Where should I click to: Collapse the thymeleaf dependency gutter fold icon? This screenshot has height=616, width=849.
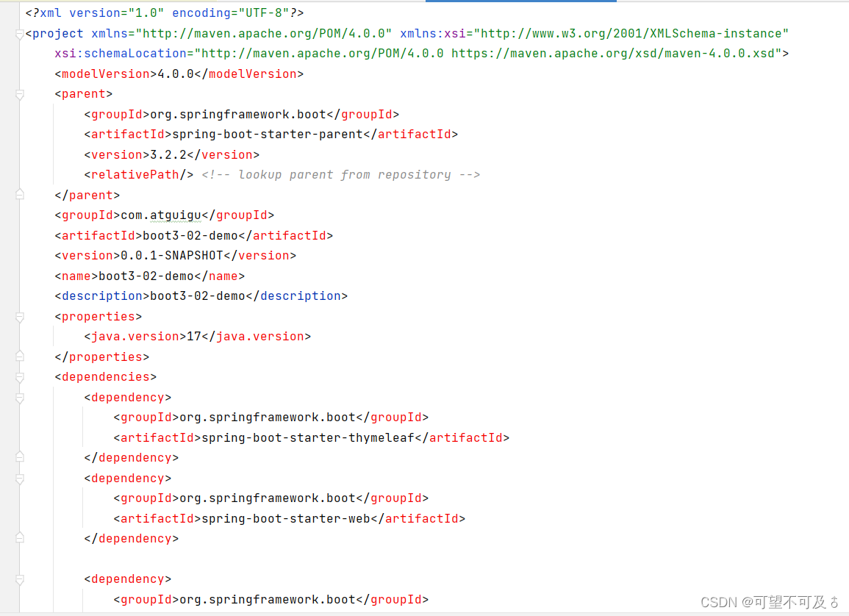pyautogui.click(x=20, y=397)
